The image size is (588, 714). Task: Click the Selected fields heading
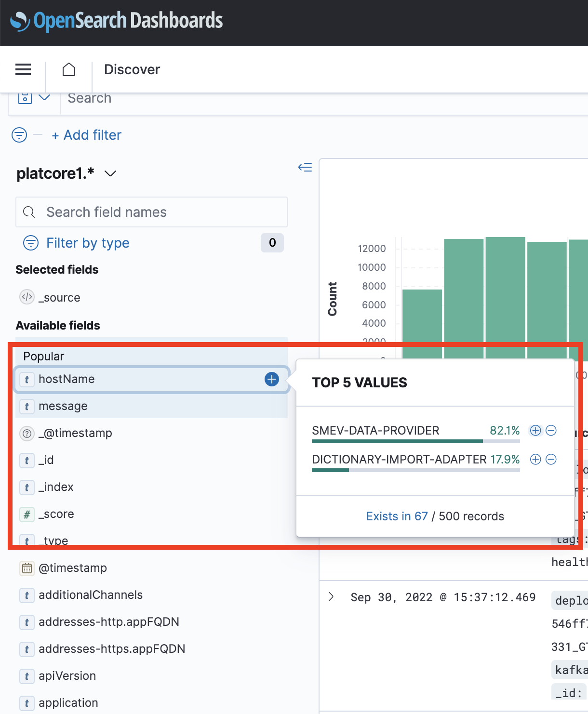(x=57, y=269)
